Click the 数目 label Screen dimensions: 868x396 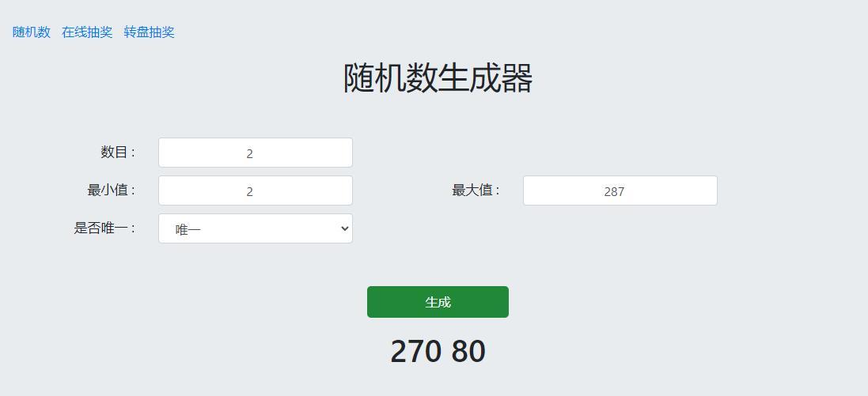[118, 152]
